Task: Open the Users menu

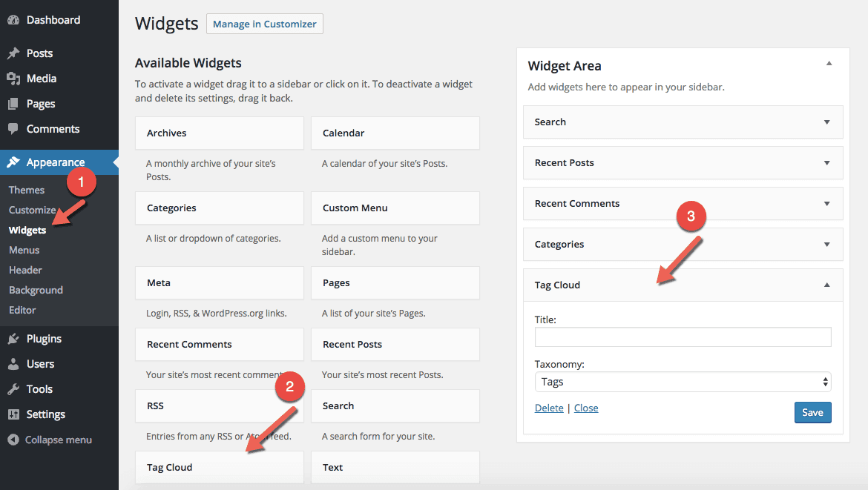Action: pyautogui.click(x=40, y=364)
